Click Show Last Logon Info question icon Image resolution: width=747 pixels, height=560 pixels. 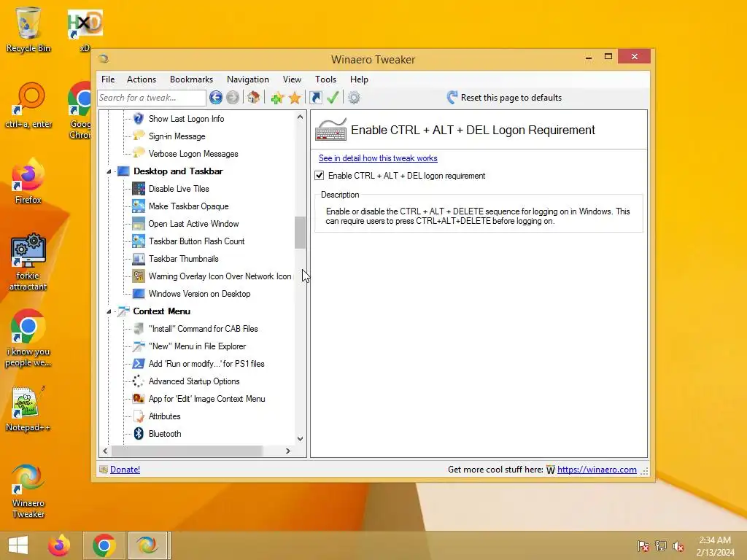[139, 119]
